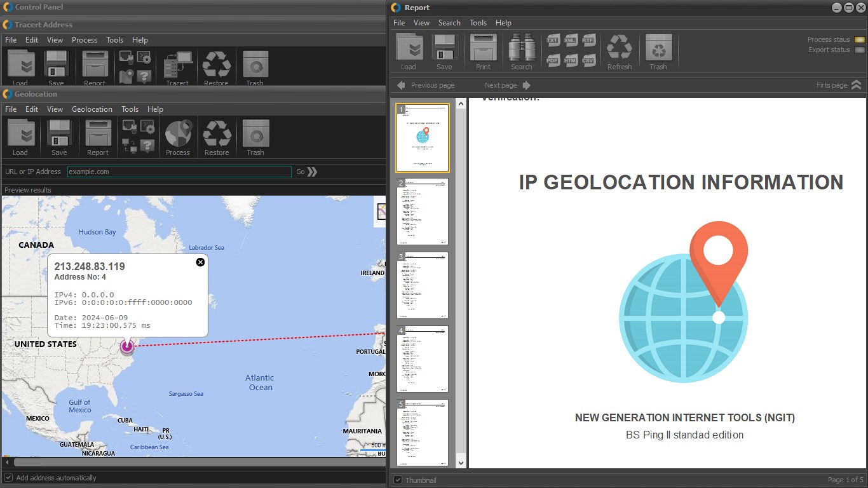
Task: Select page 3 thumbnail in Report
Action: coord(423,285)
